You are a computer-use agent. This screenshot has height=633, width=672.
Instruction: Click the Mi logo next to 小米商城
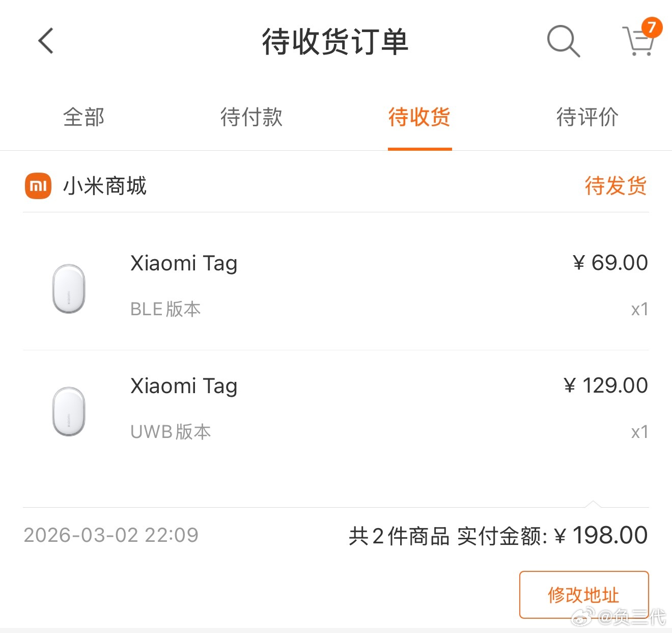37,186
